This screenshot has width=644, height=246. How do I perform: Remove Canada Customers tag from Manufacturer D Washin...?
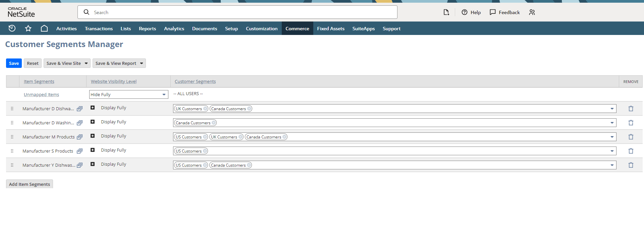coord(213,123)
